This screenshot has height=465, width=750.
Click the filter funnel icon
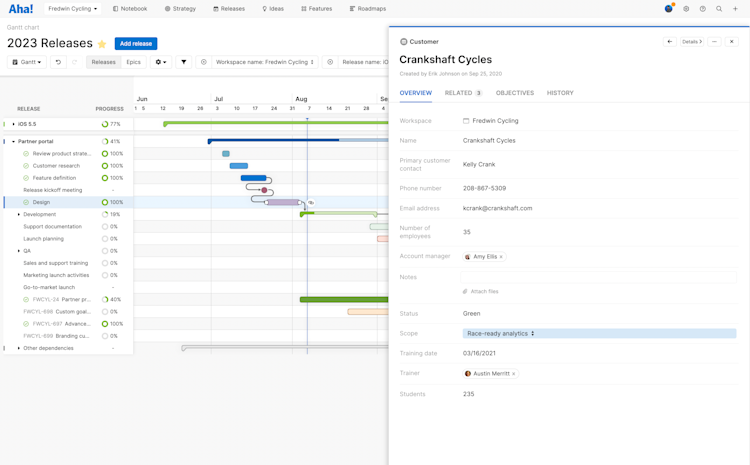(184, 62)
